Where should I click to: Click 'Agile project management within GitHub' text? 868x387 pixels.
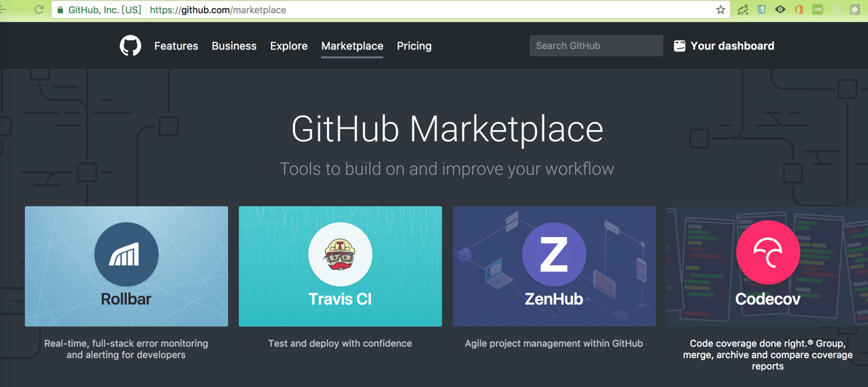click(554, 343)
